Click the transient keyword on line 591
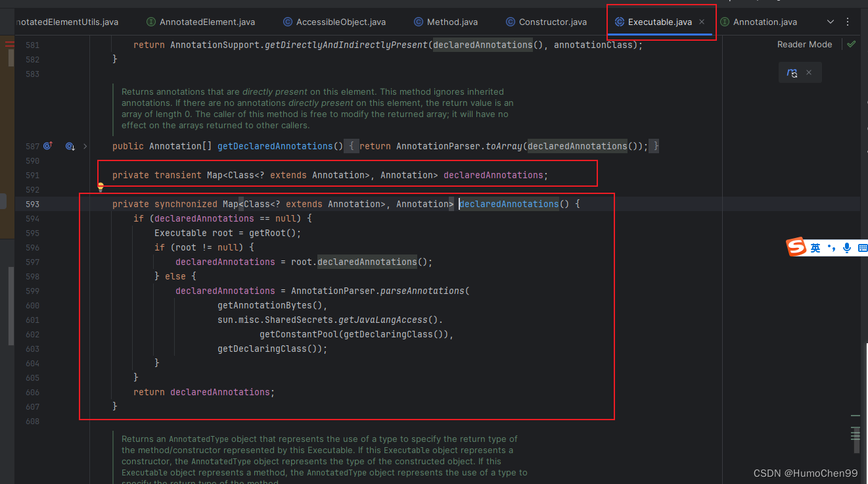This screenshot has width=868, height=484. click(x=178, y=175)
